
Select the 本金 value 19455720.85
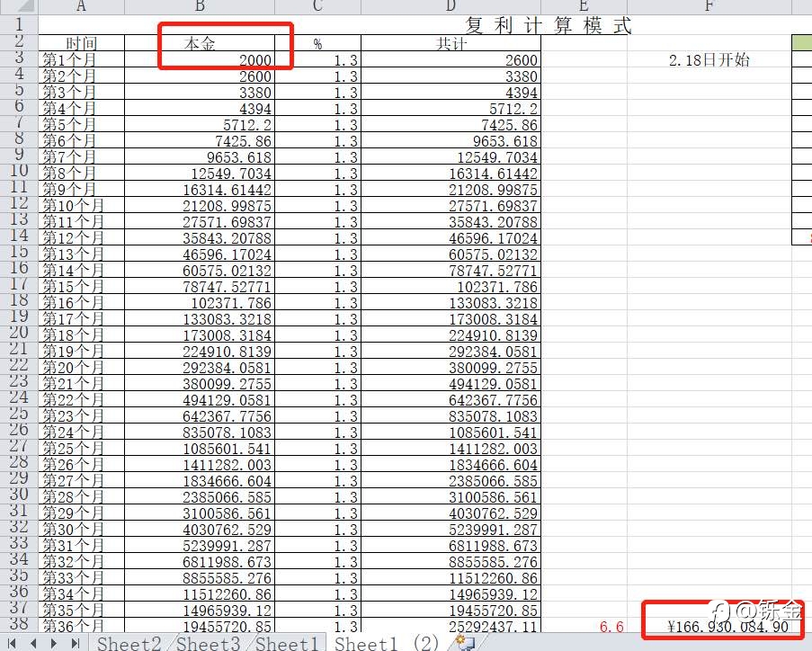coord(200,626)
